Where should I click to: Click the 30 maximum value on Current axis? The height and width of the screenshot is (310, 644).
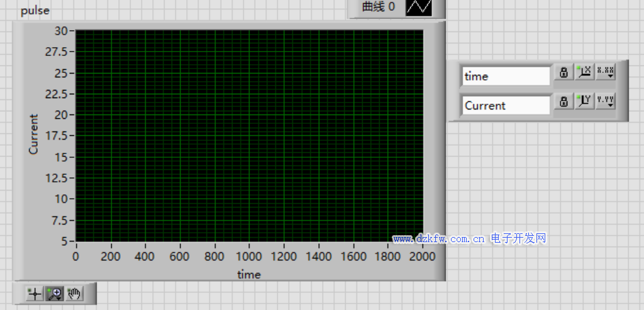pos(61,31)
